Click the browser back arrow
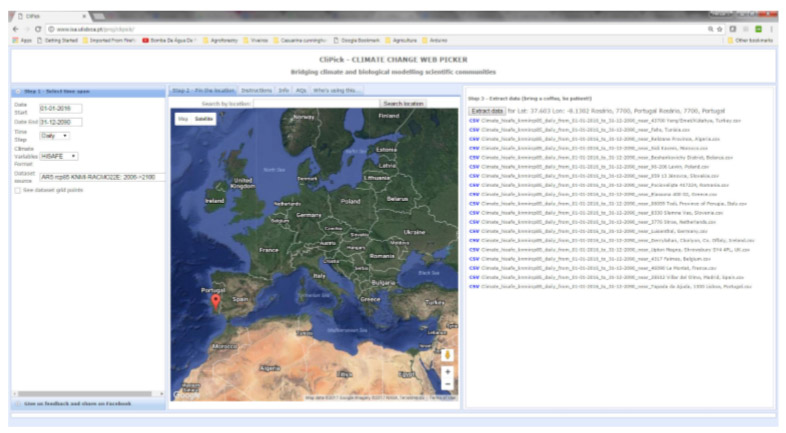Image resolution: width=786 pixels, height=433 pixels. [x=16, y=29]
